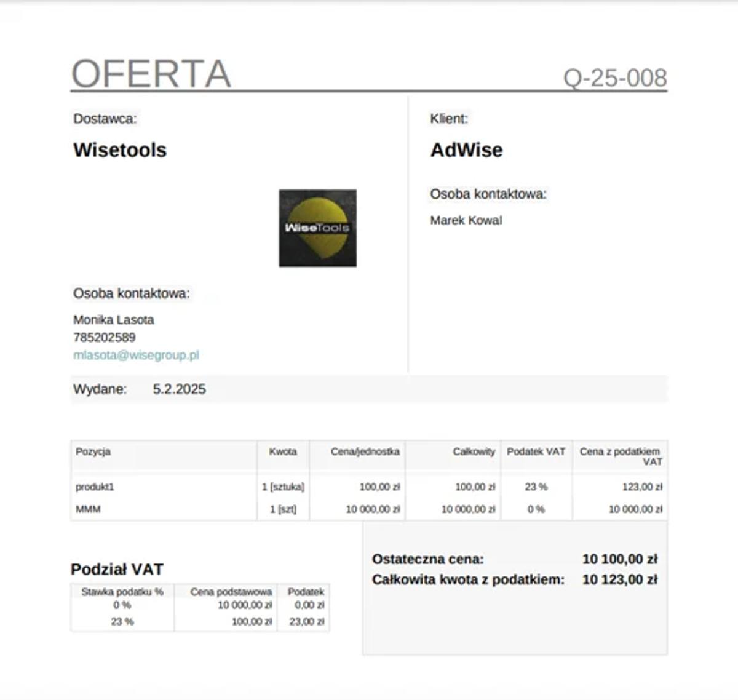
Task: Click phone number 785202589
Action: point(105,337)
